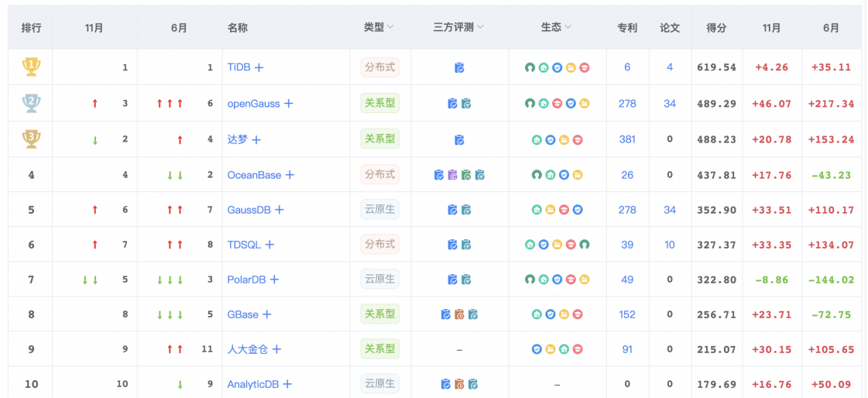This screenshot has height=398, width=868.
Task: Open the 类型 column filter dropdown
Action: point(389,27)
